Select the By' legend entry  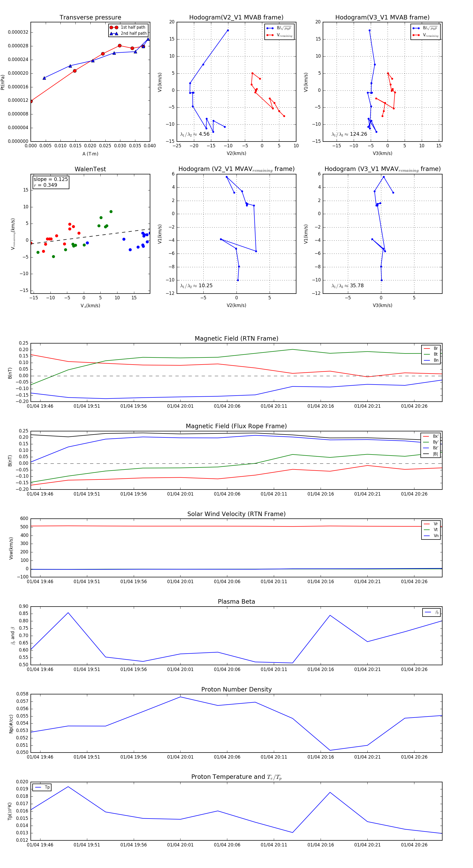431,442
